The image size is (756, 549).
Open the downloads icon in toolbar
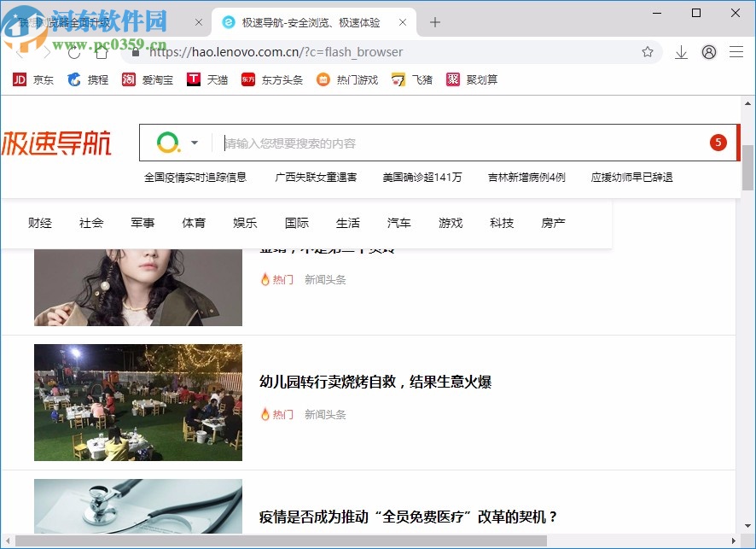pyautogui.click(x=681, y=52)
